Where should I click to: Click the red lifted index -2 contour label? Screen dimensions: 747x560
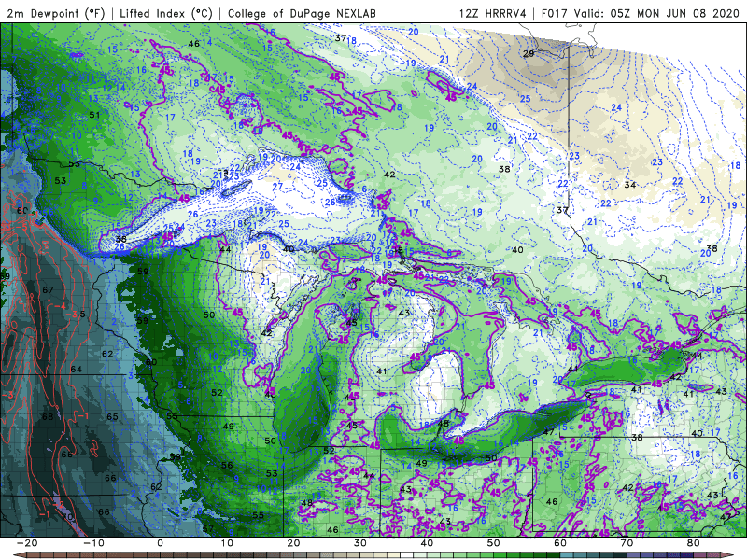click(x=58, y=504)
